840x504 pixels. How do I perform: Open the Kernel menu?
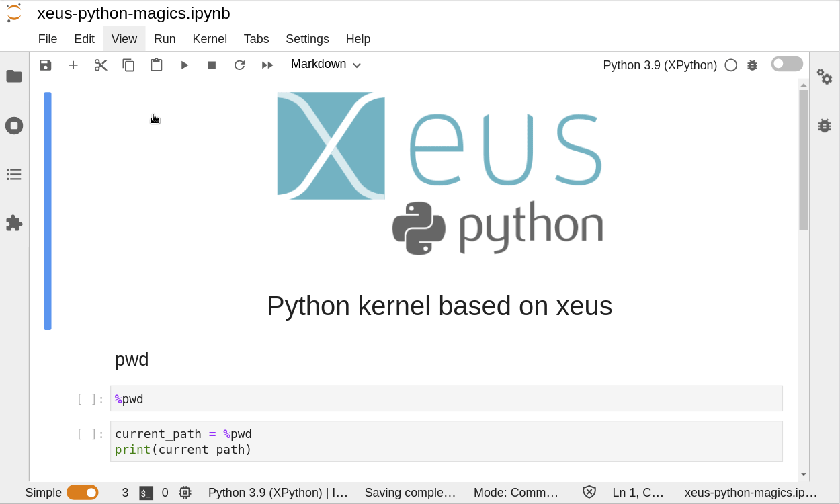coord(210,39)
